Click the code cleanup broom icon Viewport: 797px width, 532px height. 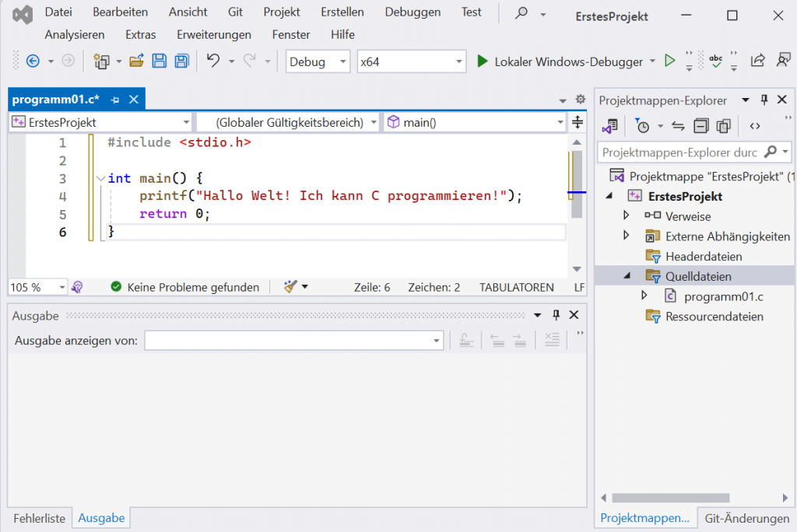[290, 287]
